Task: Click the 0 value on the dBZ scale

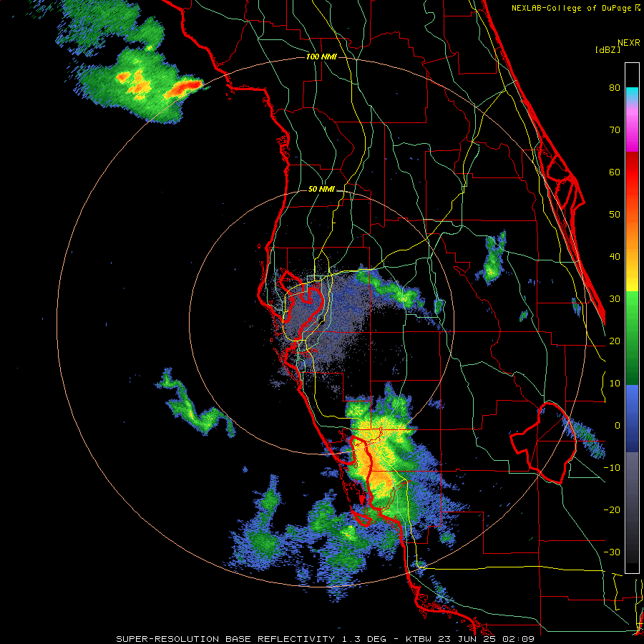Action: tap(618, 426)
